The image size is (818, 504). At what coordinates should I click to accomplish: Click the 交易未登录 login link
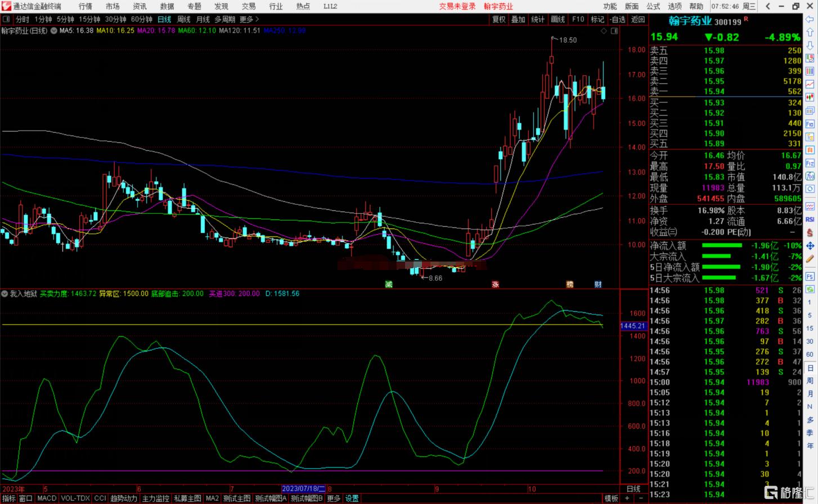[457, 6]
